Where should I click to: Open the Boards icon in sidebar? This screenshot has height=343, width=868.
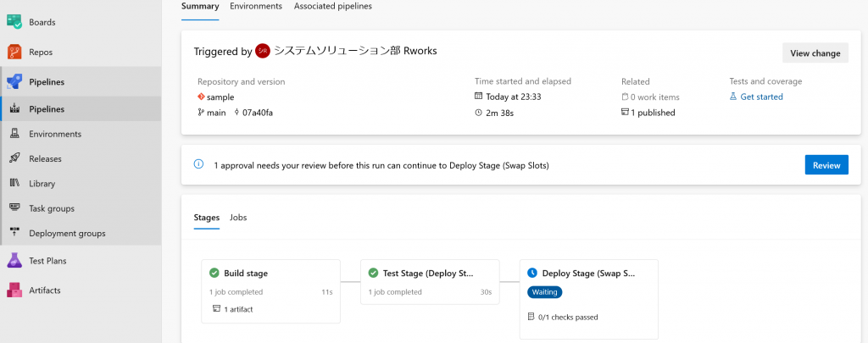tap(14, 22)
